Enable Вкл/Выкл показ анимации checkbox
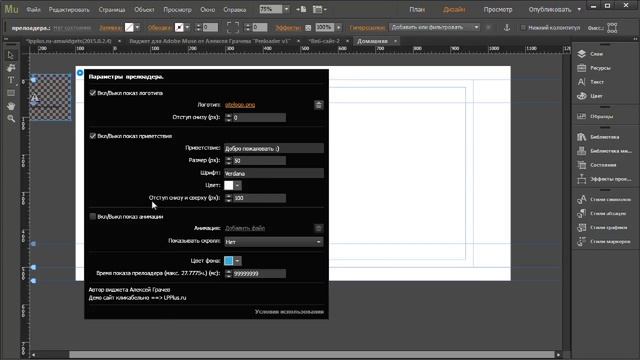Screen dimensions: 640x360 (93, 216)
